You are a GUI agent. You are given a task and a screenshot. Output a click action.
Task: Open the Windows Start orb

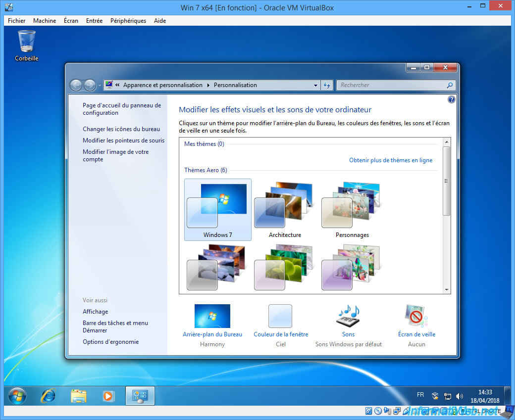tap(17, 396)
